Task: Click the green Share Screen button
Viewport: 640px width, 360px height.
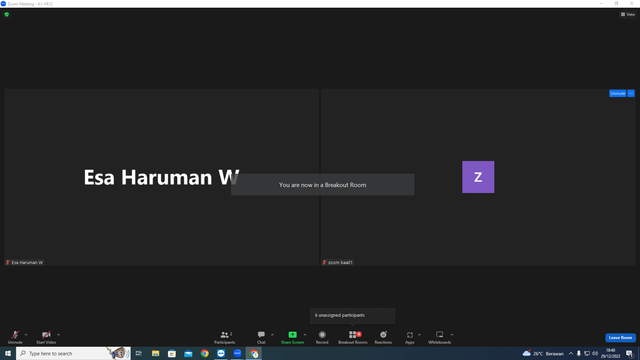Action: 292,337
